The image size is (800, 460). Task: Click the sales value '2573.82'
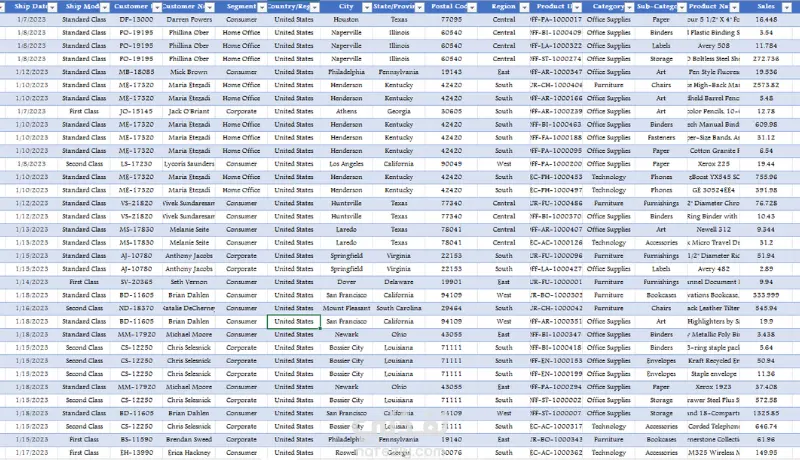coord(766,85)
